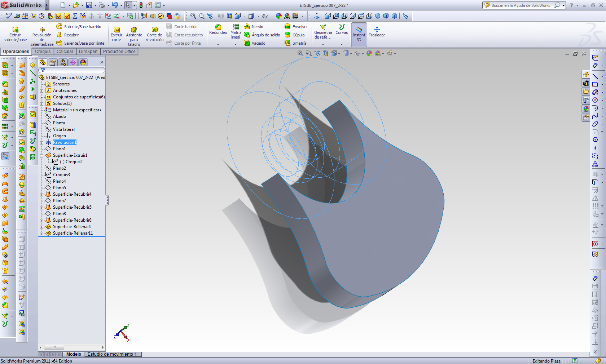Expand Conjuntos de superficies(6) folder

[42, 97]
